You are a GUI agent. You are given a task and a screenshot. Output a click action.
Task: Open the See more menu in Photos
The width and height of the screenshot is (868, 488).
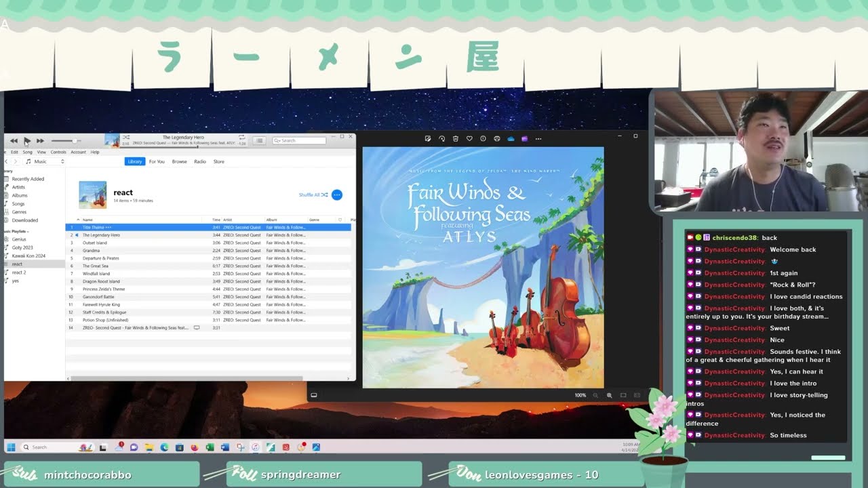point(538,138)
